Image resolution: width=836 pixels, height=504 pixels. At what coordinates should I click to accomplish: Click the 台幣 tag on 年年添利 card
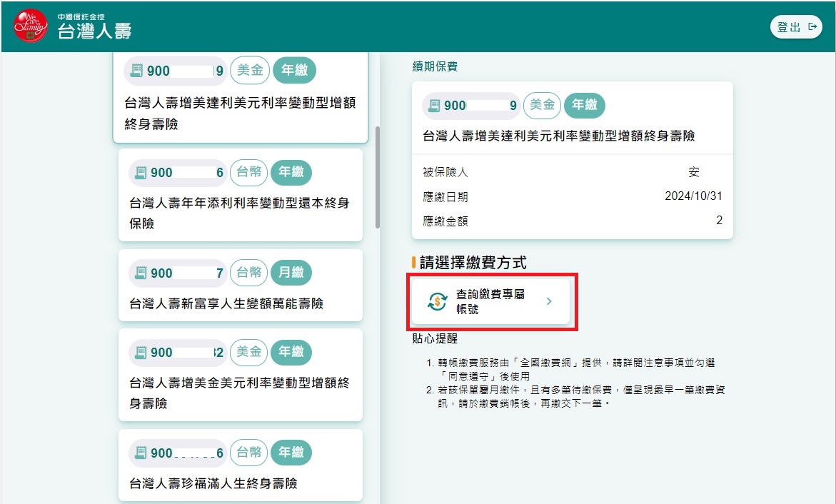tap(249, 172)
